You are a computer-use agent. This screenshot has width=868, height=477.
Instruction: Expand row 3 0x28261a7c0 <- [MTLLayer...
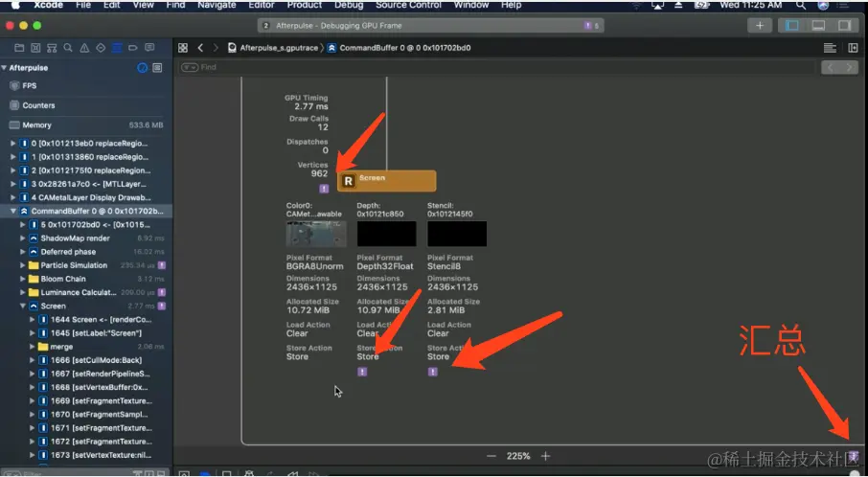click(13, 184)
